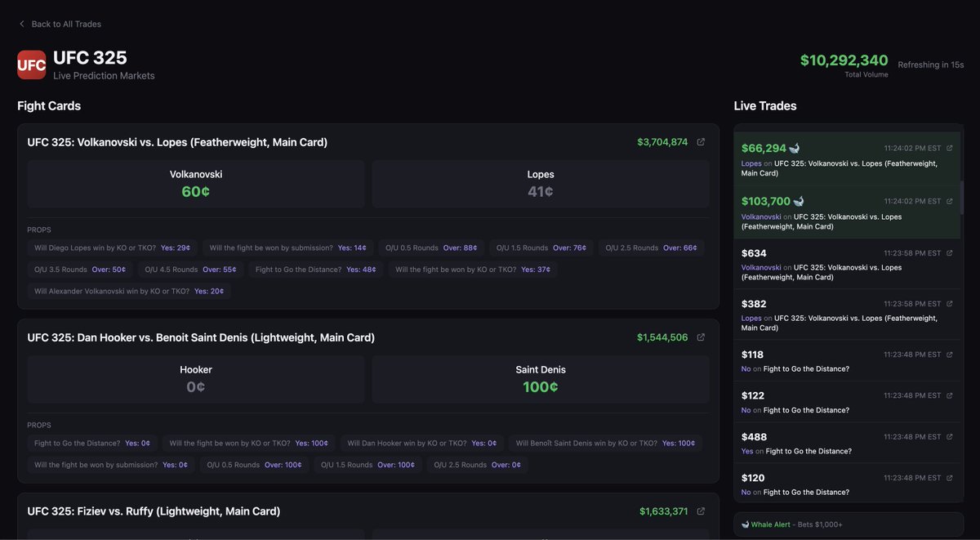Screen dimensions: 980x540
Task: Click the UFC 325 page title
Action: tap(90, 58)
